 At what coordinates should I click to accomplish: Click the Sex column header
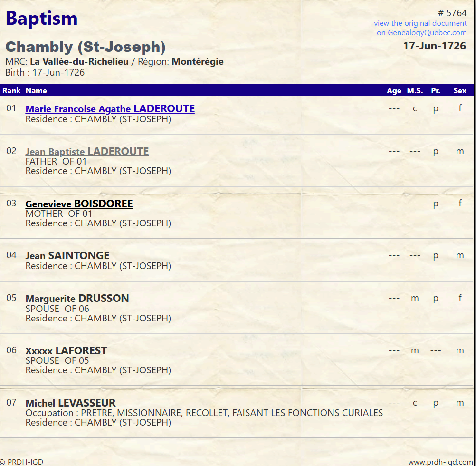pyautogui.click(x=459, y=90)
